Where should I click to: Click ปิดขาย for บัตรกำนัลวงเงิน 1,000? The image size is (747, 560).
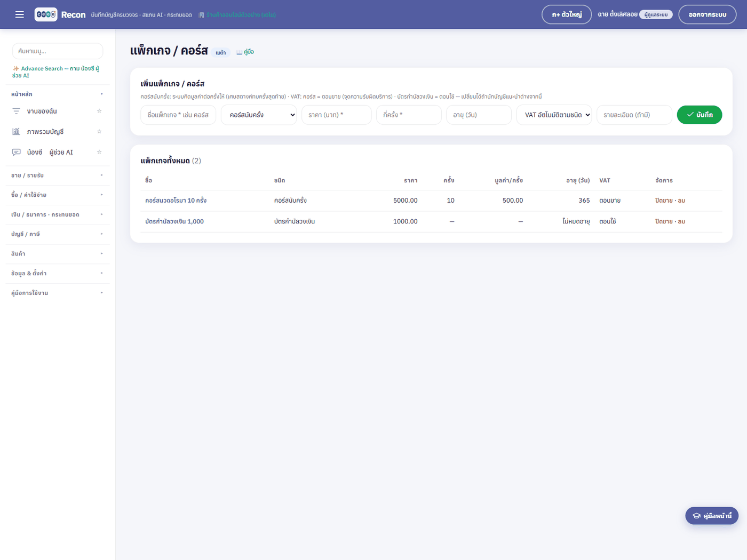[x=664, y=221]
